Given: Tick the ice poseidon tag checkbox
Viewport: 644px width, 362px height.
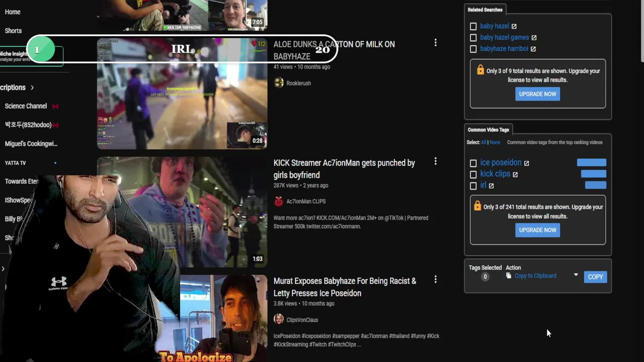Looking at the screenshot, I should [473, 163].
